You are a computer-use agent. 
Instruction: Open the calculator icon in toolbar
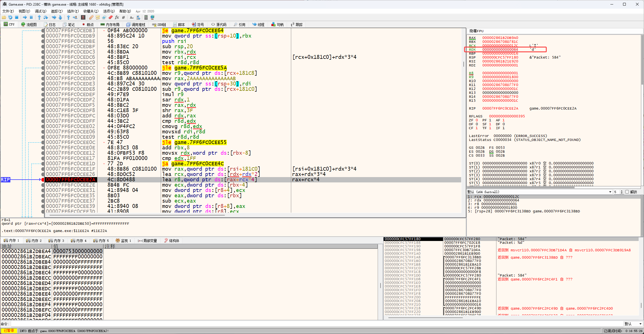(146, 17)
